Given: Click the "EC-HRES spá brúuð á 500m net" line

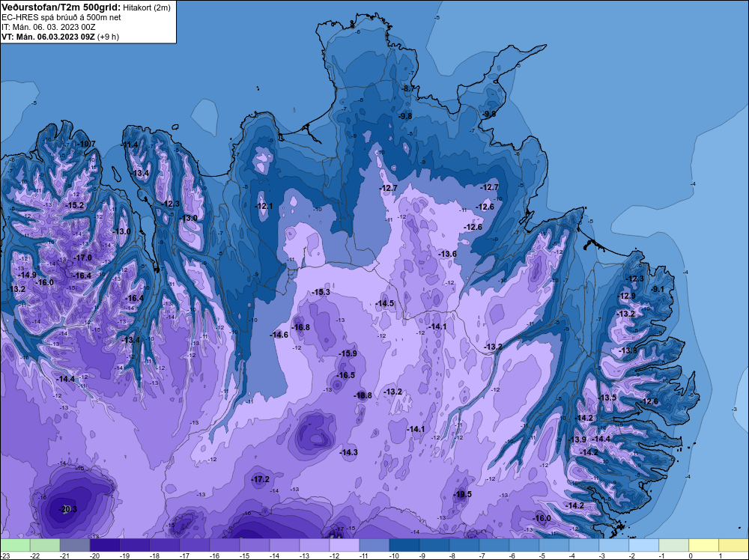Looking at the screenshot, I should pyautogui.click(x=61, y=17).
